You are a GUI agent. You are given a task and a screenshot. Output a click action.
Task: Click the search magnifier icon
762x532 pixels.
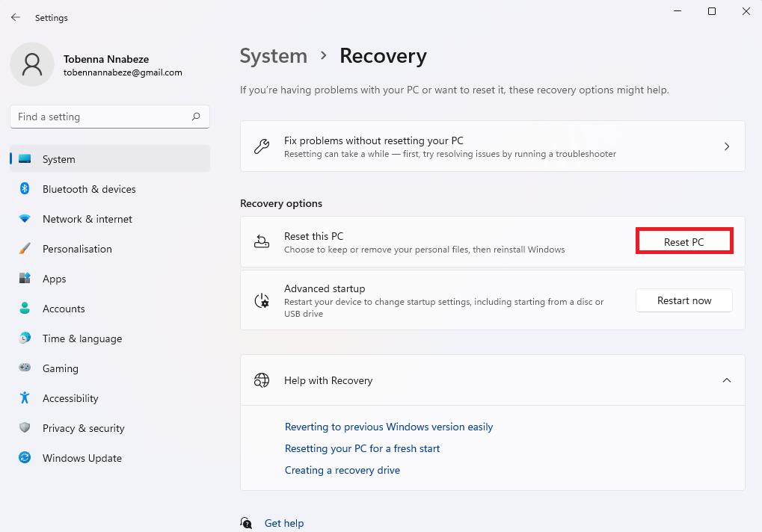(196, 117)
